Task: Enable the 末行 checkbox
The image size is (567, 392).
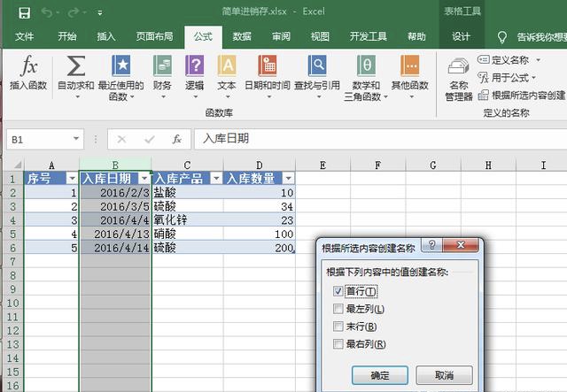Action: [x=338, y=327]
